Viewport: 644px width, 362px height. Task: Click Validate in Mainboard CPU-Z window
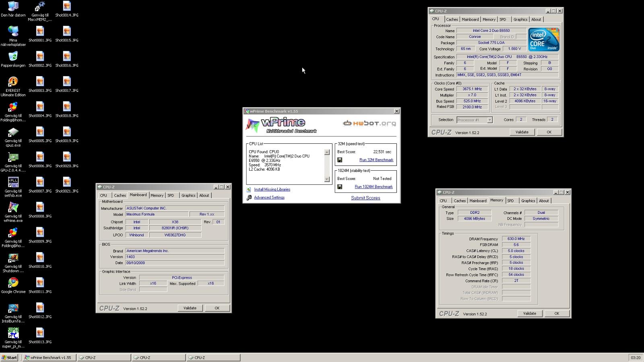190,308
